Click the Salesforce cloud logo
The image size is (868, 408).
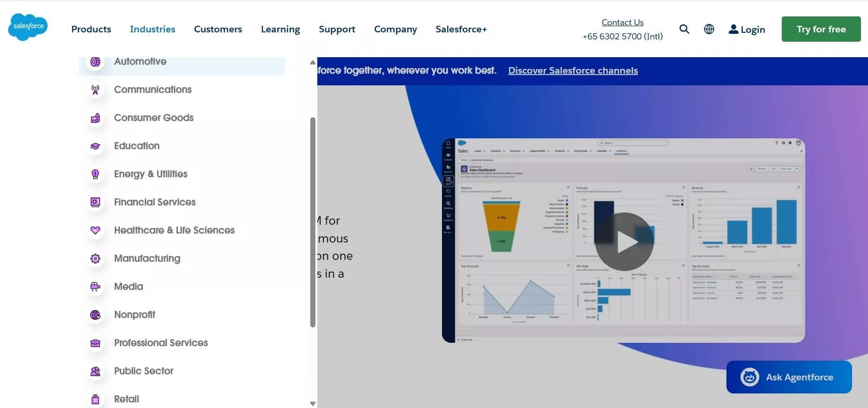(28, 27)
